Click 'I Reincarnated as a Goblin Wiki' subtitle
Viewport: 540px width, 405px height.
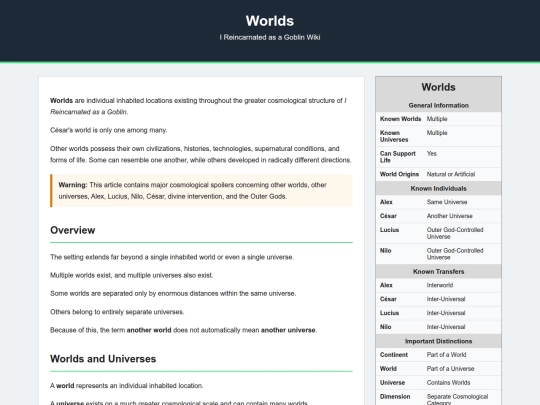[x=270, y=37]
